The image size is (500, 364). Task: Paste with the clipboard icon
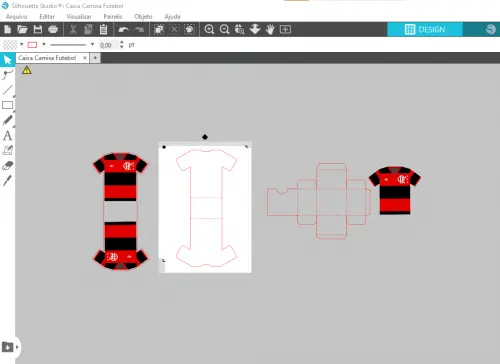point(103,30)
